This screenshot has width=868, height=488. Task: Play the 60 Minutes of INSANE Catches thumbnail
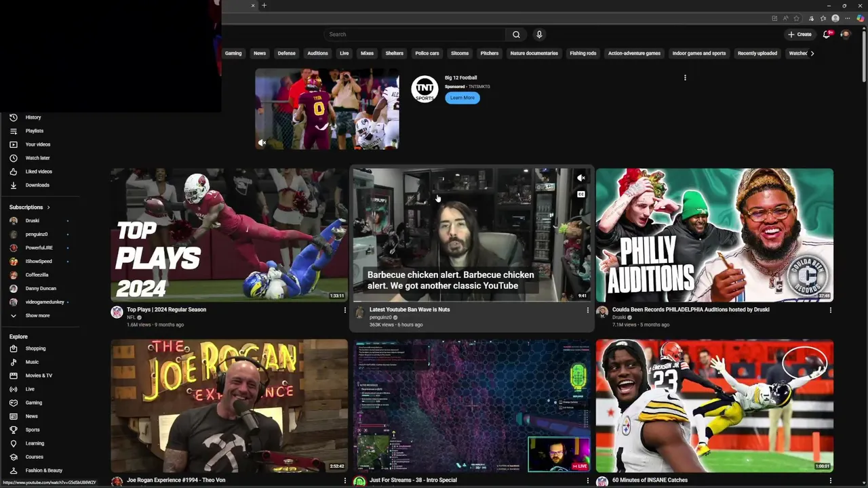pyautogui.click(x=715, y=405)
